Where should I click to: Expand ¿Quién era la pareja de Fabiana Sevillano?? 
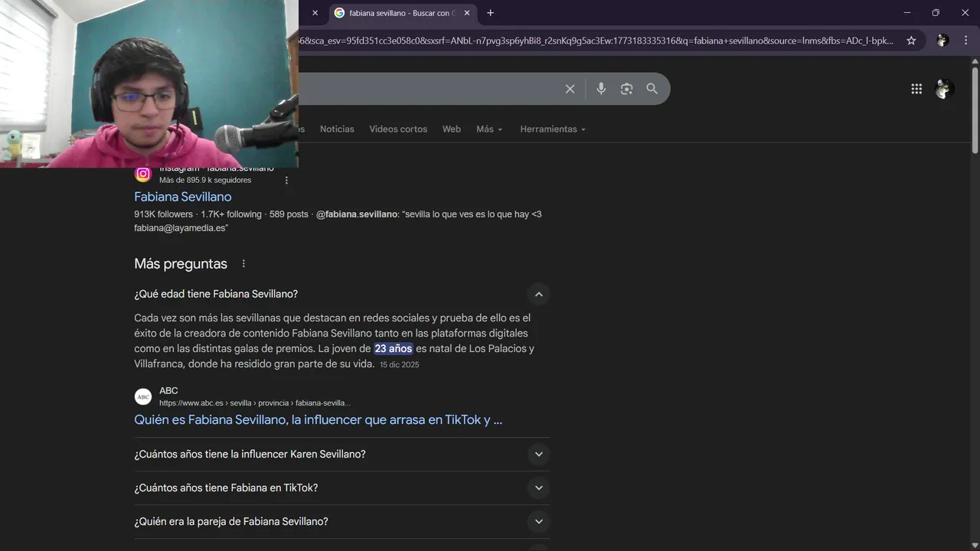click(538, 522)
